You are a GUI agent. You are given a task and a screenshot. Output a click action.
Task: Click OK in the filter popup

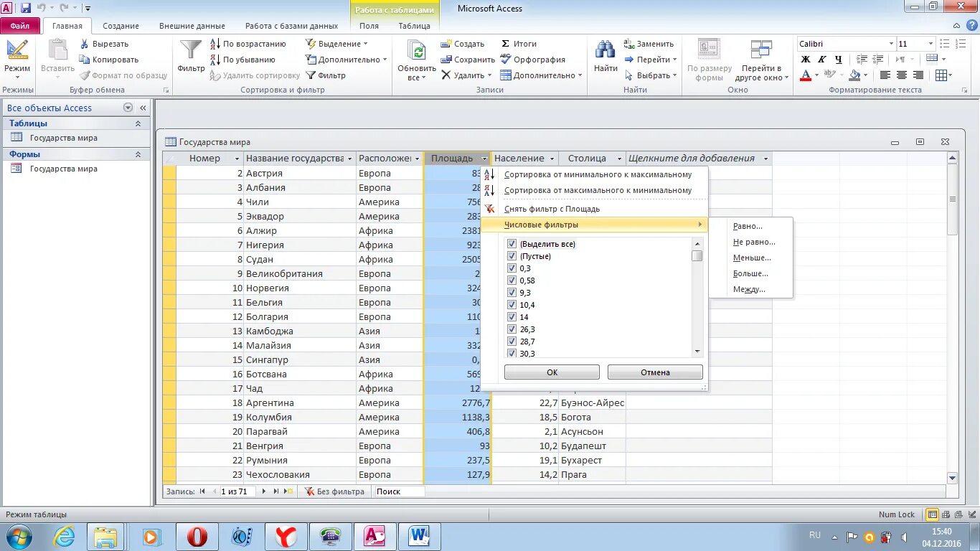pyautogui.click(x=552, y=372)
